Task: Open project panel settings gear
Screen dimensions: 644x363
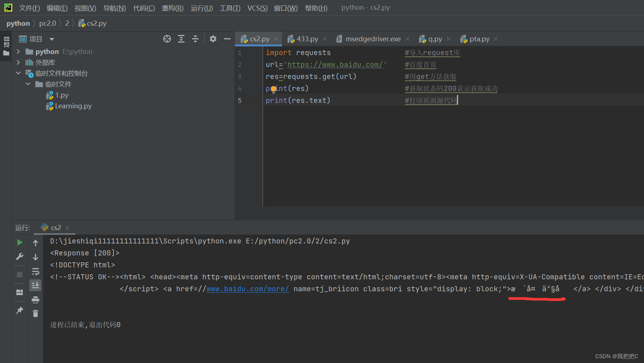Action: point(213,39)
